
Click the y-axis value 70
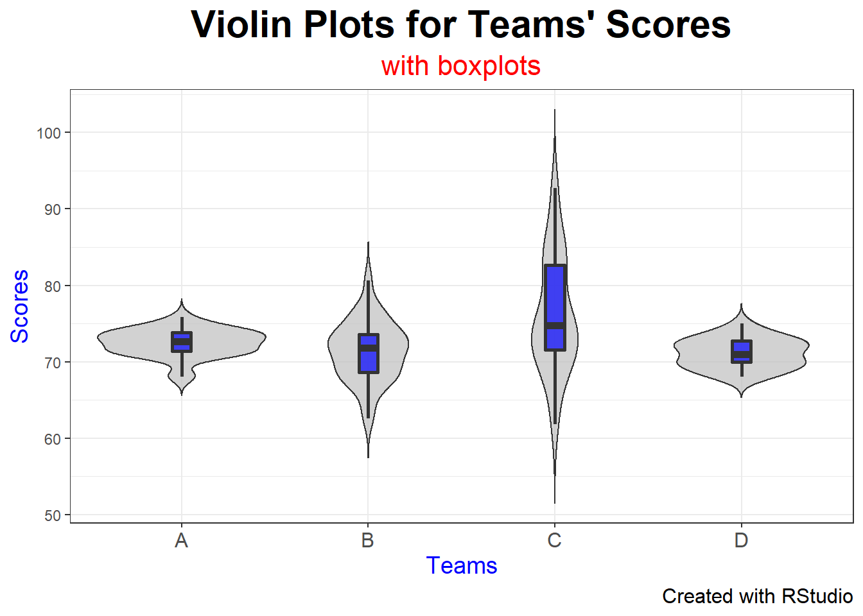click(x=53, y=363)
